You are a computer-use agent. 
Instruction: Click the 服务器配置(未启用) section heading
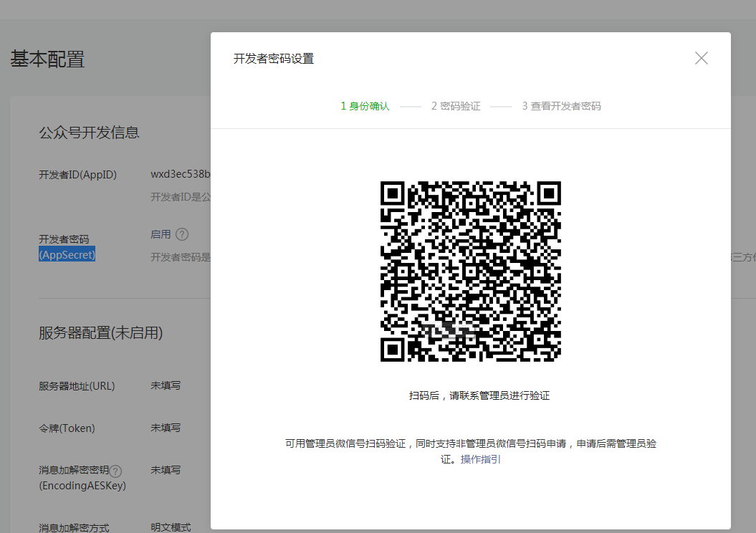[x=100, y=333]
